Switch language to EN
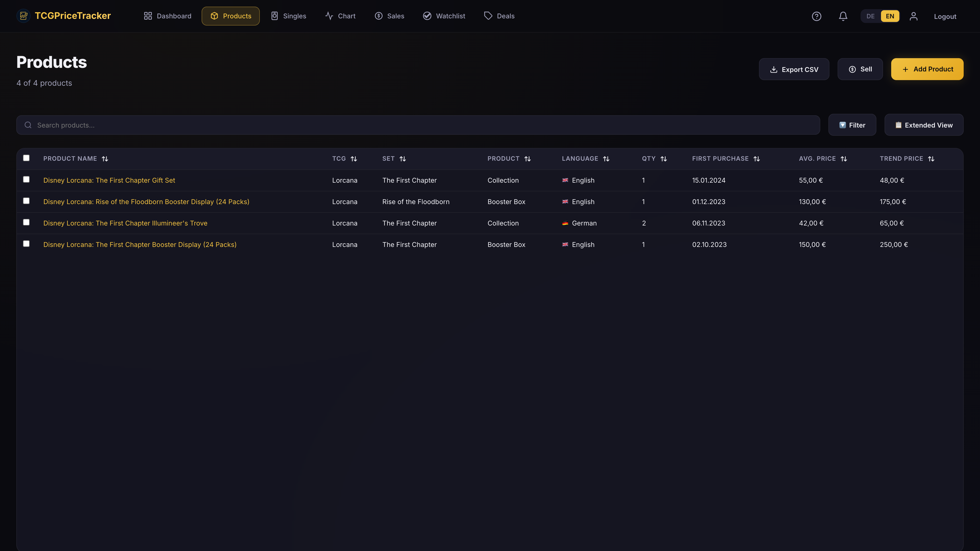This screenshot has height=551, width=980. pos(890,16)
